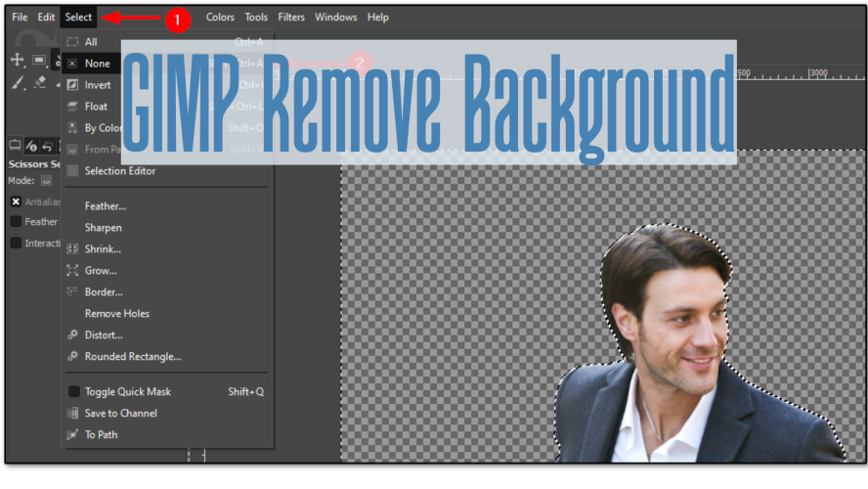Select the Move tool in toolbox
868x489 pixels.
[x=18, y=60]
